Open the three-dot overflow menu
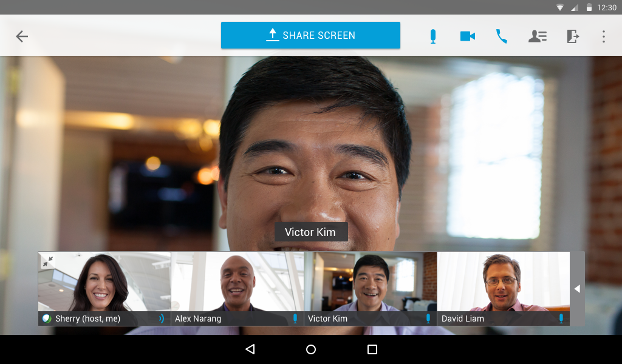 (603, 36)
